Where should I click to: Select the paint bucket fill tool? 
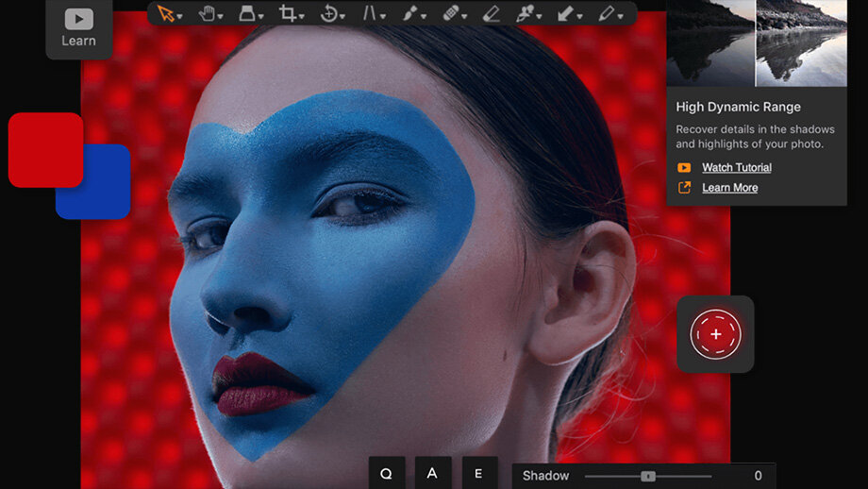[x=247, y=13]
